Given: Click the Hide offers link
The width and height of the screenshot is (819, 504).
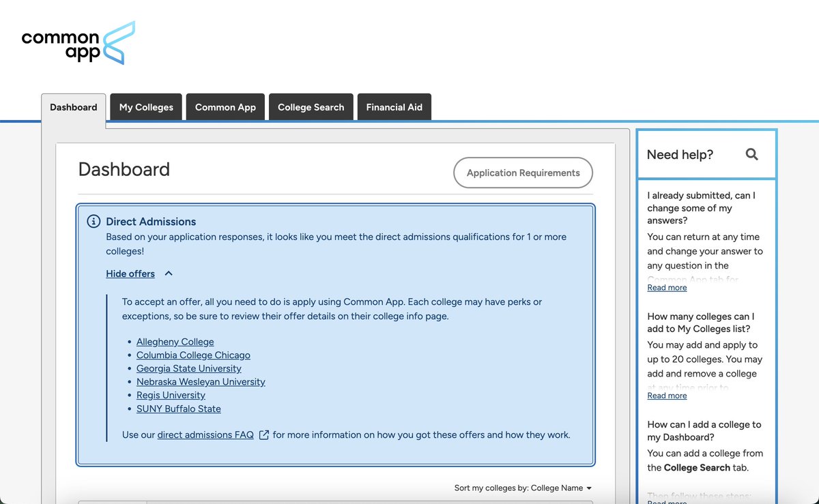Looking at the screenshot, I should pos(130,273).
